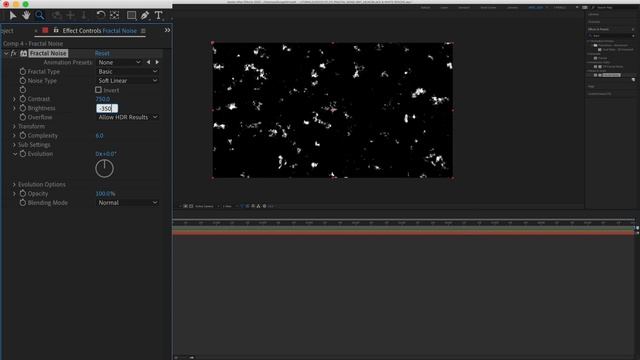
Task: Open Noise Type dropdown
Action: [x=127, y=80]
